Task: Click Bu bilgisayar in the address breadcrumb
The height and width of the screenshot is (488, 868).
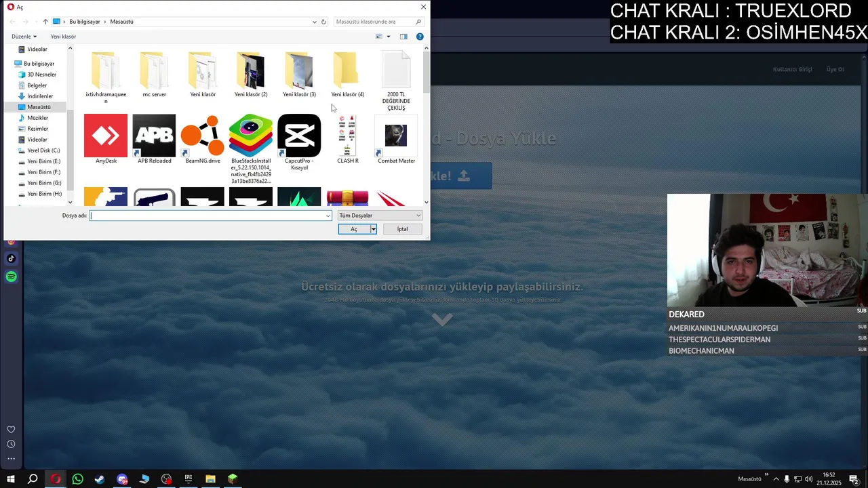Action: pos(84,22)
